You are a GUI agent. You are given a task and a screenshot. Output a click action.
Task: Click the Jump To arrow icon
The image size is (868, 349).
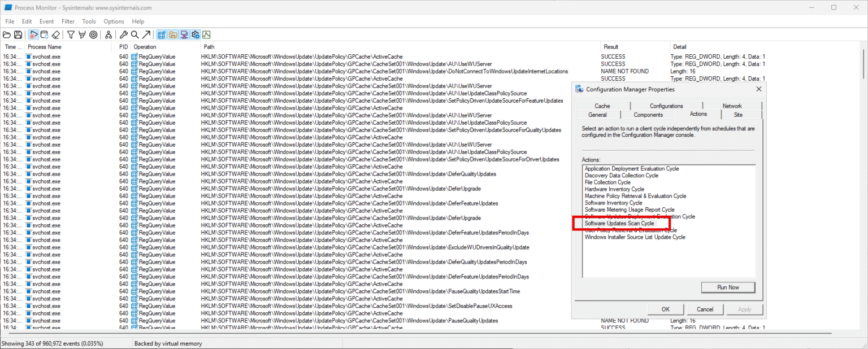tap(146, 34)
